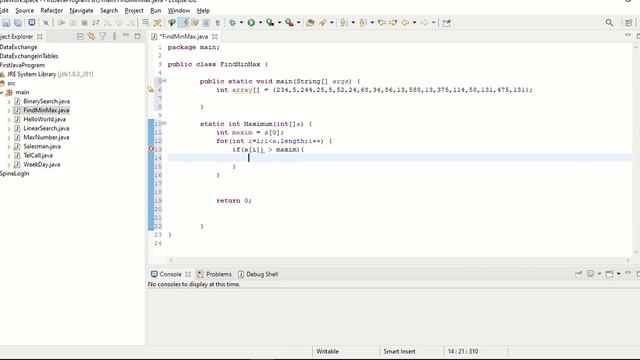Viewport: 640px width, 360px height.
Task: Click the toolbar Search magnifier icon
Action: [609, 23]
